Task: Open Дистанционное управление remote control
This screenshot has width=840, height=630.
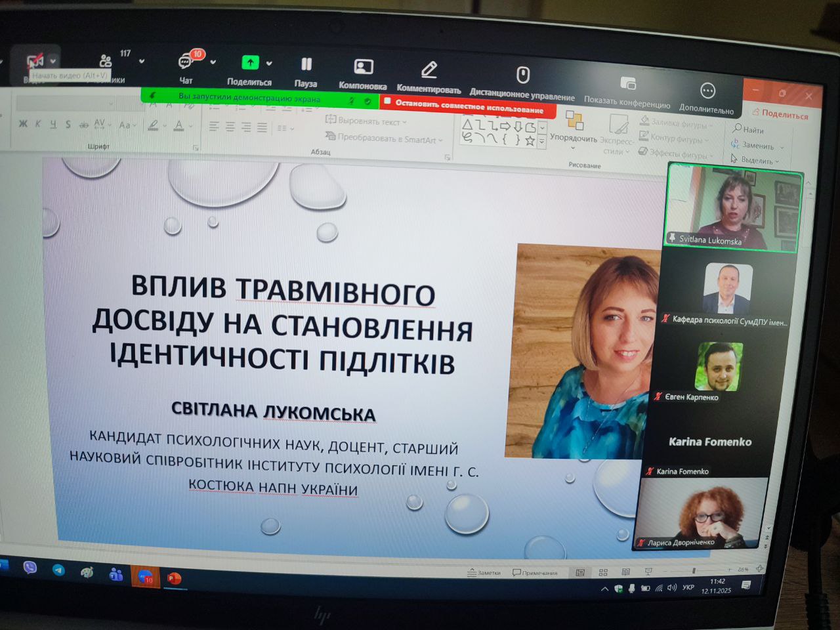Action: [522, 75]
